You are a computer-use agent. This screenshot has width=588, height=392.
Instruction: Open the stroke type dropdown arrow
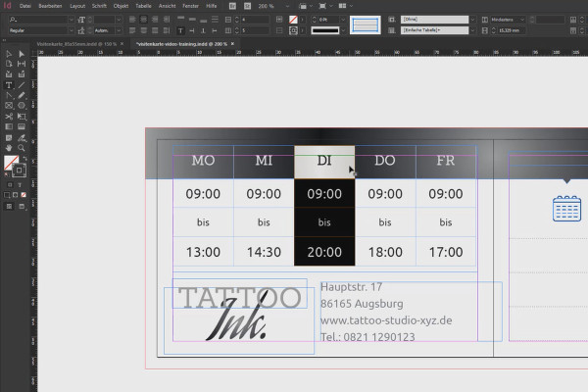pyautogui.click(x=343, y=30)
